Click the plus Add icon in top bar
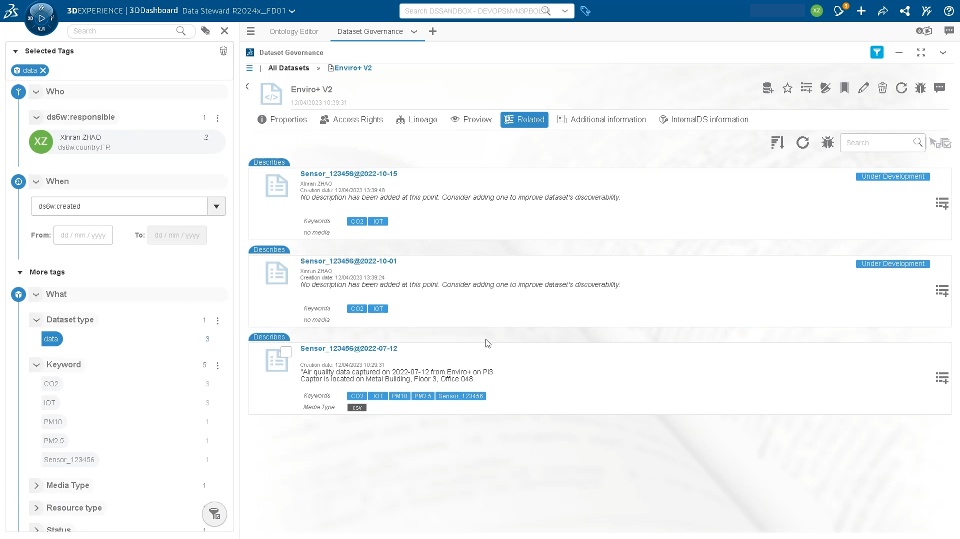Viewport: 960px width, 539px height. point(861,11)
